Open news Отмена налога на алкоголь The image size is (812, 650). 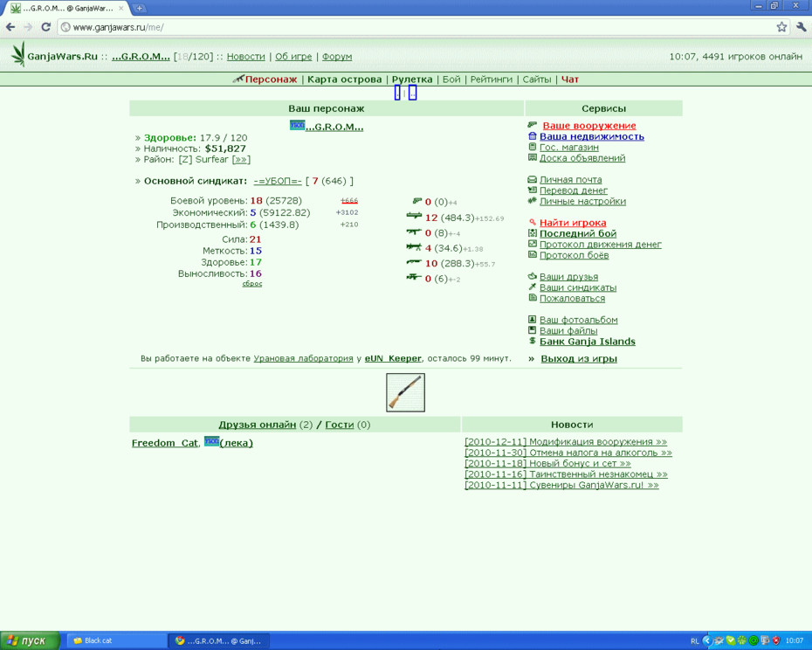click(x=568, y=453)
